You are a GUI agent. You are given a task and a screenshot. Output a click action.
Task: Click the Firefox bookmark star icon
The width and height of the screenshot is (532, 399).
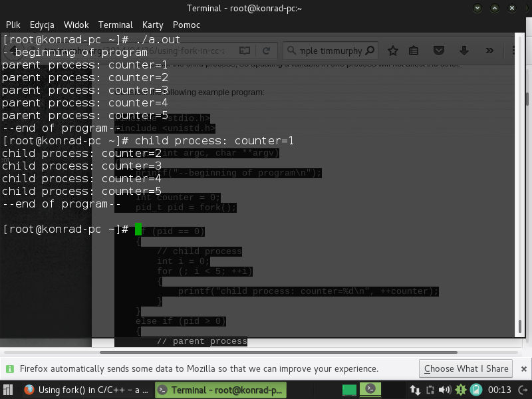pyautogui.click(x=393, y=51)
